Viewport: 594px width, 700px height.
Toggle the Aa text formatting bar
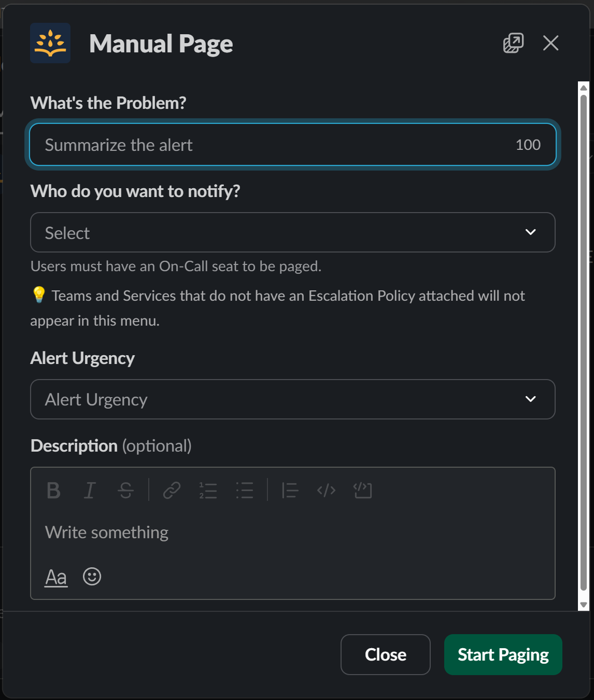(x=55, y=577)
